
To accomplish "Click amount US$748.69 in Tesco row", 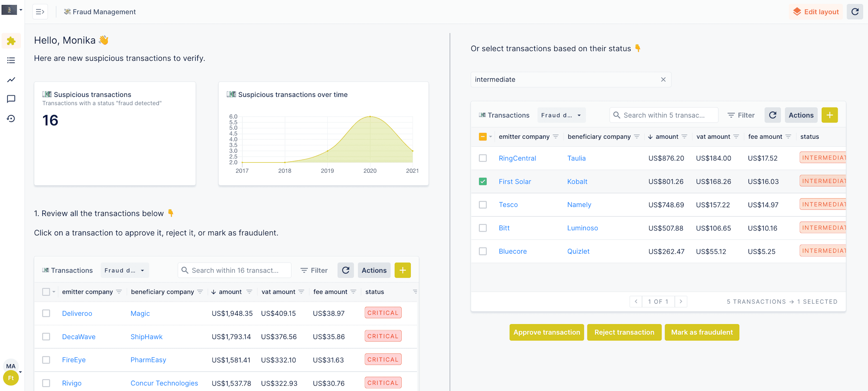I will click(x=666, y=205).
